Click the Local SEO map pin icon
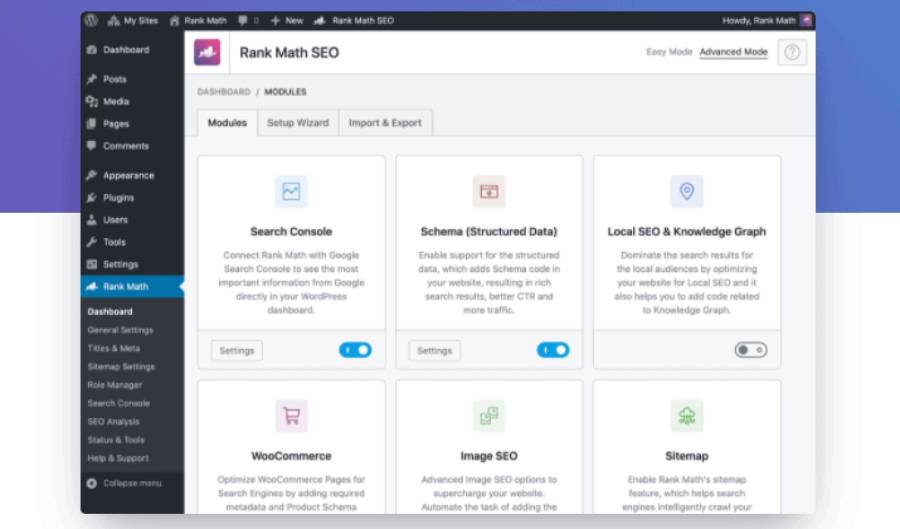 (x=686, y=191)
